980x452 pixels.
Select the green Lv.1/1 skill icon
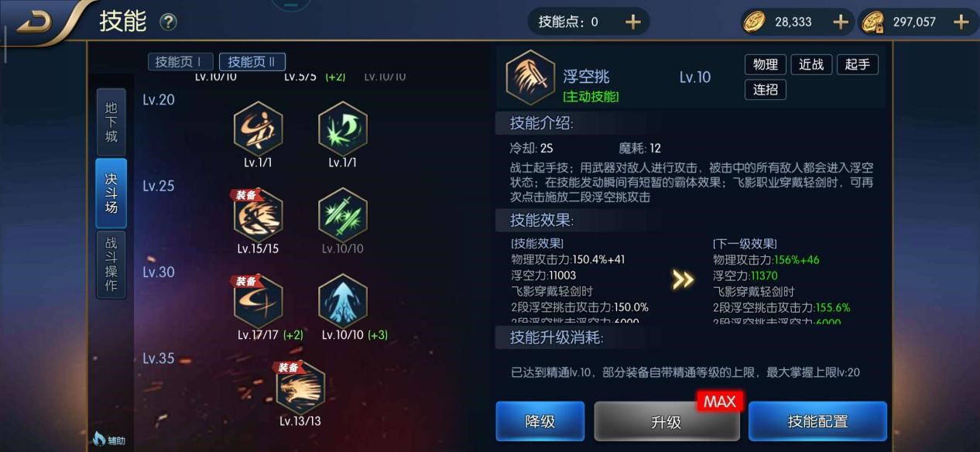342,129
